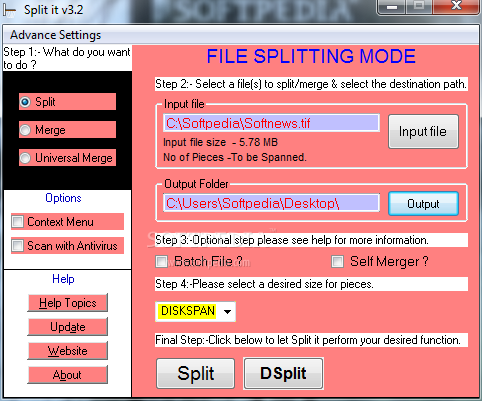This screenshot has height=401, width=482.
Task: Open Help Topics
Action: (x=68, y=303)
